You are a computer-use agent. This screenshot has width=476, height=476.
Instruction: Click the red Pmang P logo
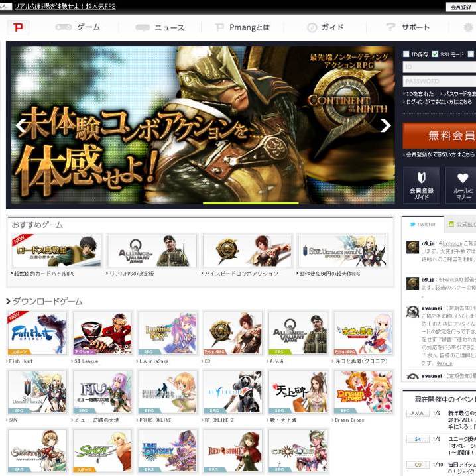(x=18, y=27)
